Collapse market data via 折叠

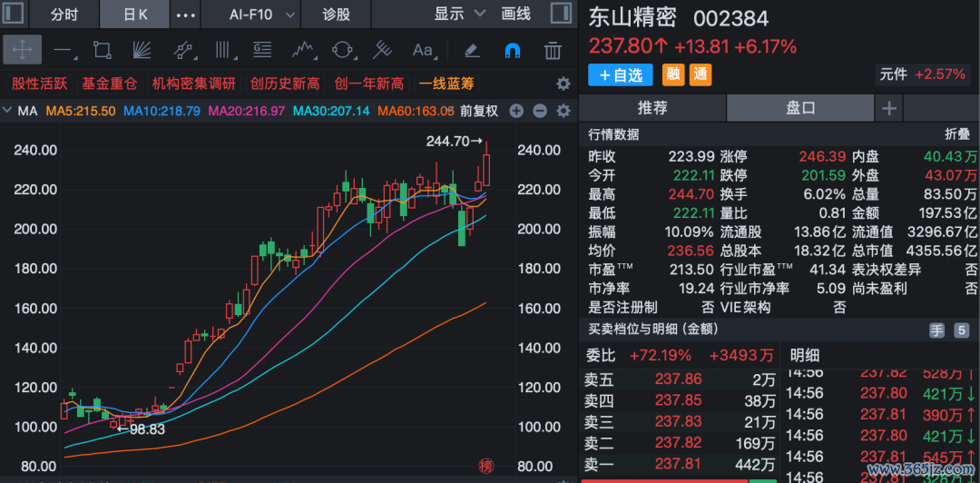tap(956, 134)
